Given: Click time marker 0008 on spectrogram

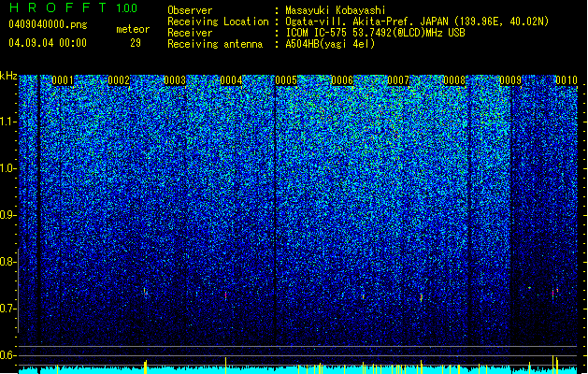Looking at the screenshot, I should (454, 80).
